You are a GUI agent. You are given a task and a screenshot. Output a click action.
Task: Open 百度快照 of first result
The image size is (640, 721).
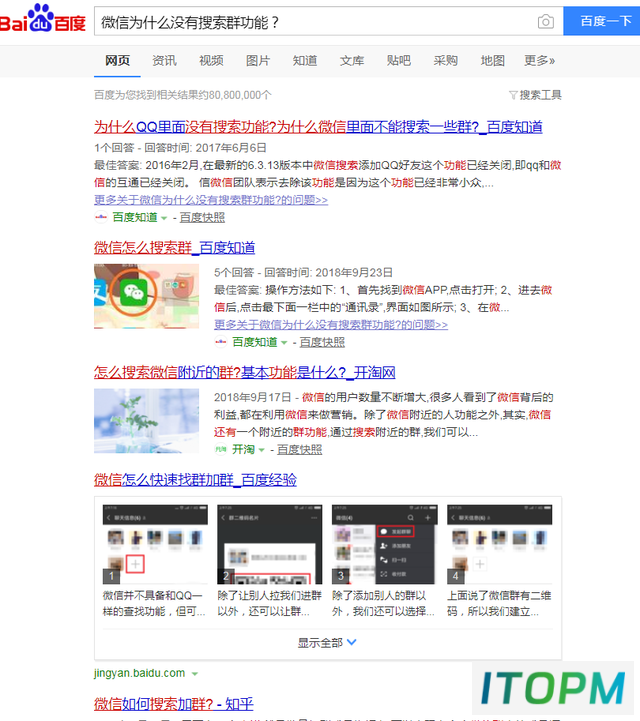pos(202,217)
